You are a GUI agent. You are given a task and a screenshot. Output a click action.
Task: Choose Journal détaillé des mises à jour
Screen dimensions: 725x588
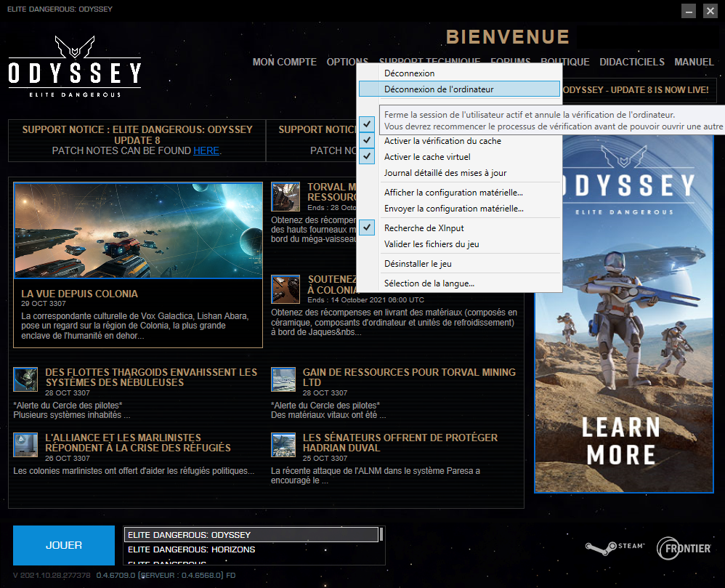[x=460, y=173]
